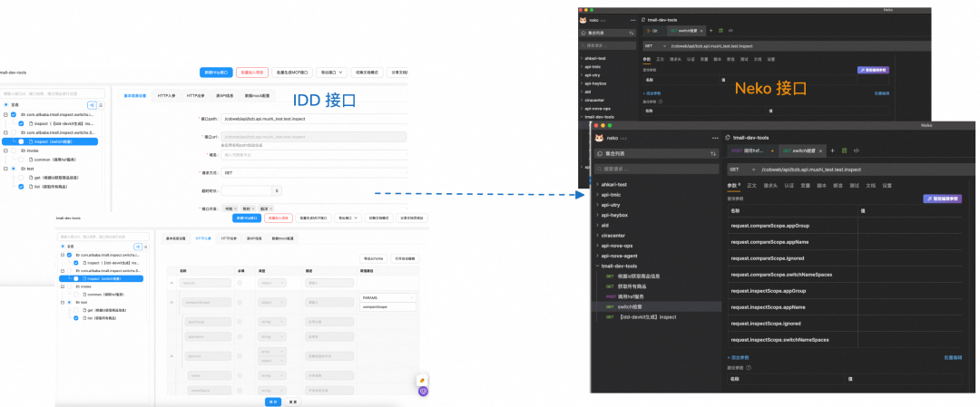The image size is (980, 407).
Task: Click 批量生成MCP接口 button on IDD HTTP入参 page
Action: 312,218
